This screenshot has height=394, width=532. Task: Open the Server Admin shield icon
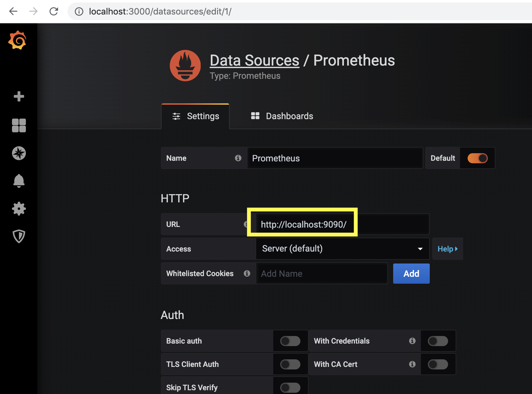click(x=19, y=236)
